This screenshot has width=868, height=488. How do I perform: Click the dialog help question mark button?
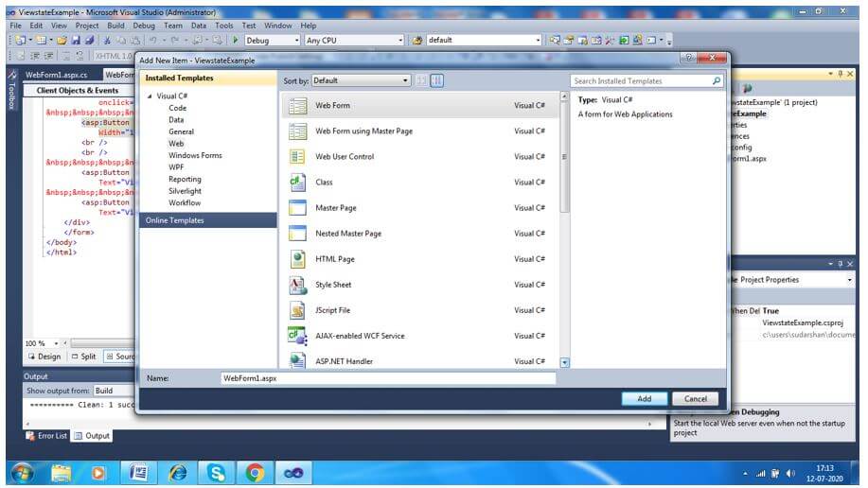click(x=689, y=58)
